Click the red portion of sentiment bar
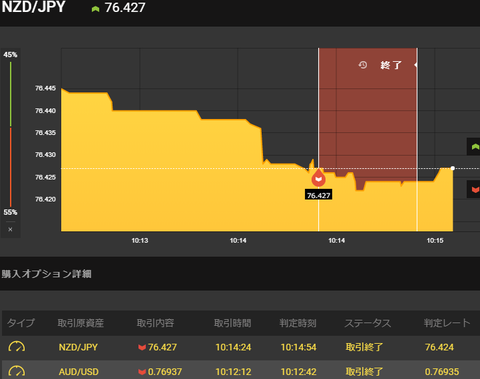 tap(10, 167)
